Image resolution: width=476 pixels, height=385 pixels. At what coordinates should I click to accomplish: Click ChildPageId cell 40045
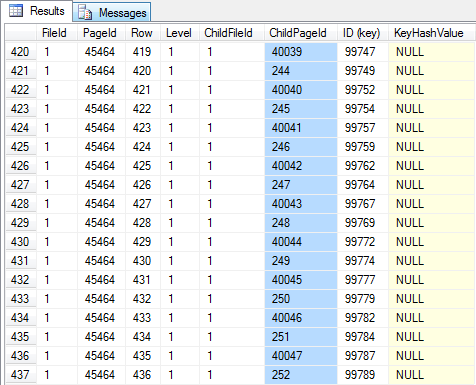[x=301, y=280]
